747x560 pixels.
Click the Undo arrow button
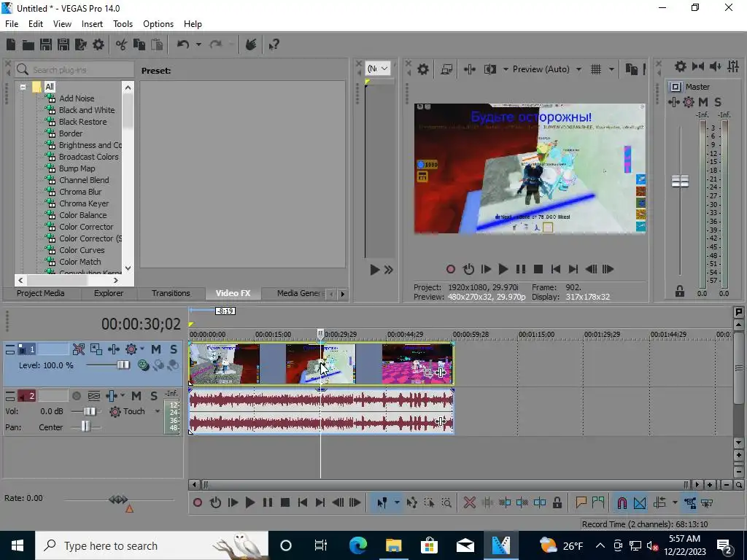tap(183, 44)
